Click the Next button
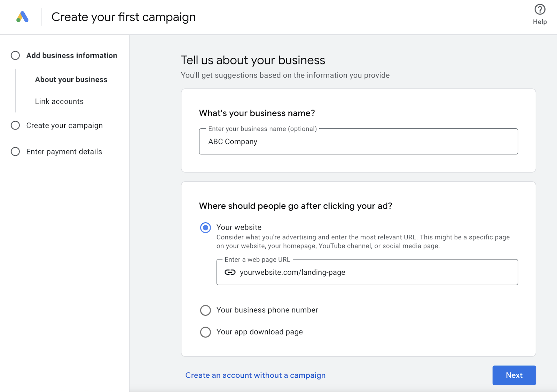The height and width of the screenshot is (392, 557). (514, 375)
